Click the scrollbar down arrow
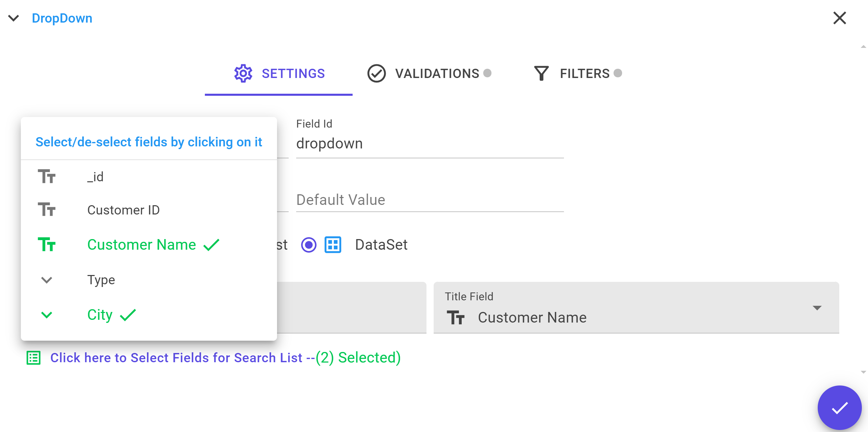Screen dimensions: 868x432 pos(864,372)
